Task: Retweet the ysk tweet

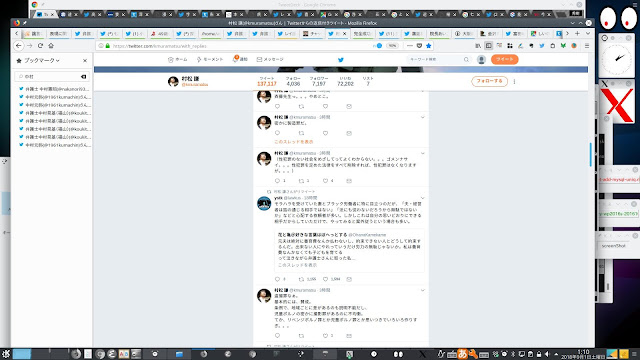Action: pyautogui.click(x=301, y=279)
